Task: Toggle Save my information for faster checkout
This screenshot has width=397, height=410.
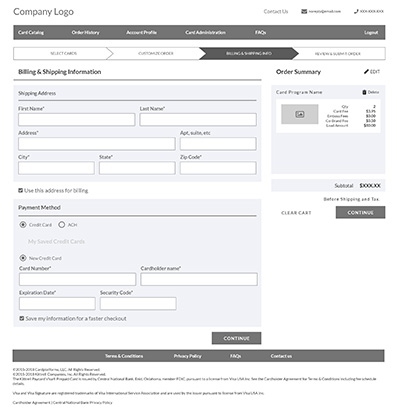Action: point(22,318)
